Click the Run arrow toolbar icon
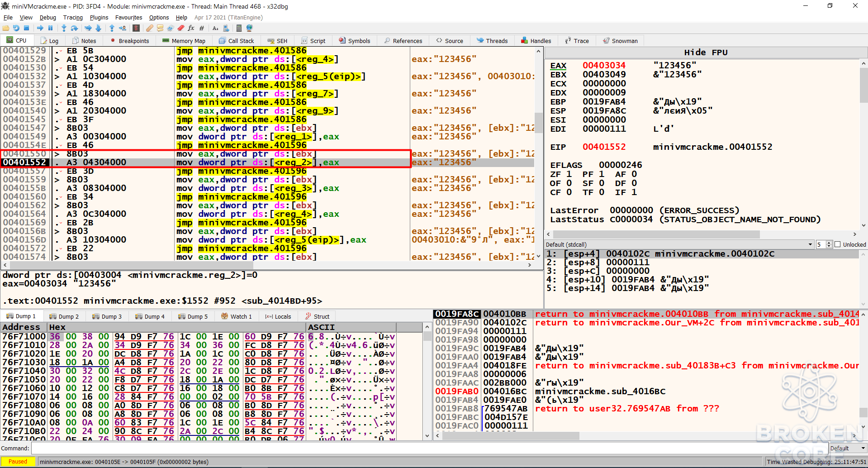 coord(40,28)
